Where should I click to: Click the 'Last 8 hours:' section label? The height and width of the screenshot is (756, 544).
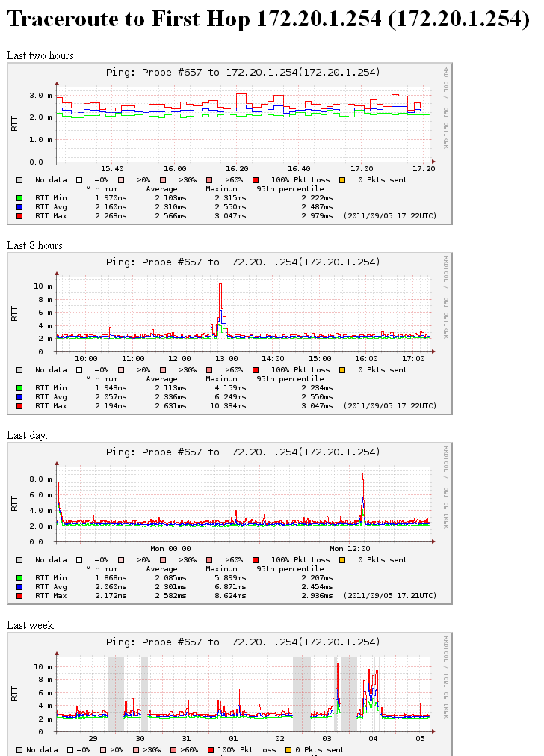coord(35,245)
